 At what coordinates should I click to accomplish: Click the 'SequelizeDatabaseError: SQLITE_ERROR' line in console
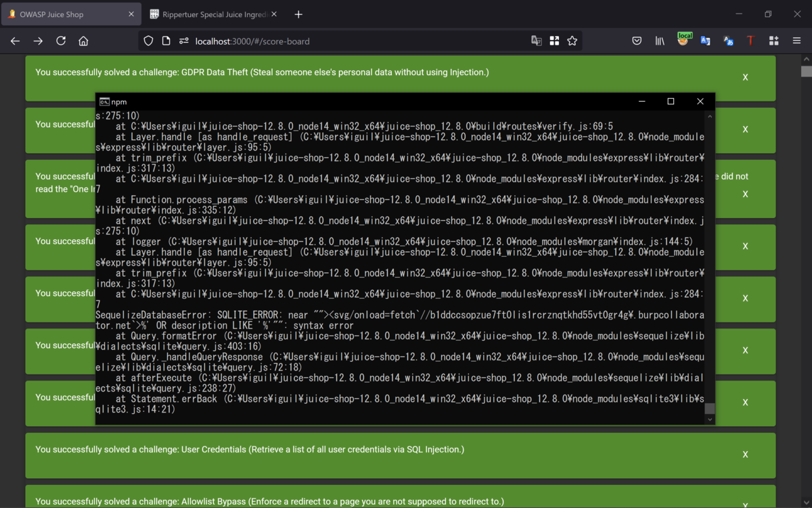pyautogui.click(x=399, y=320)
